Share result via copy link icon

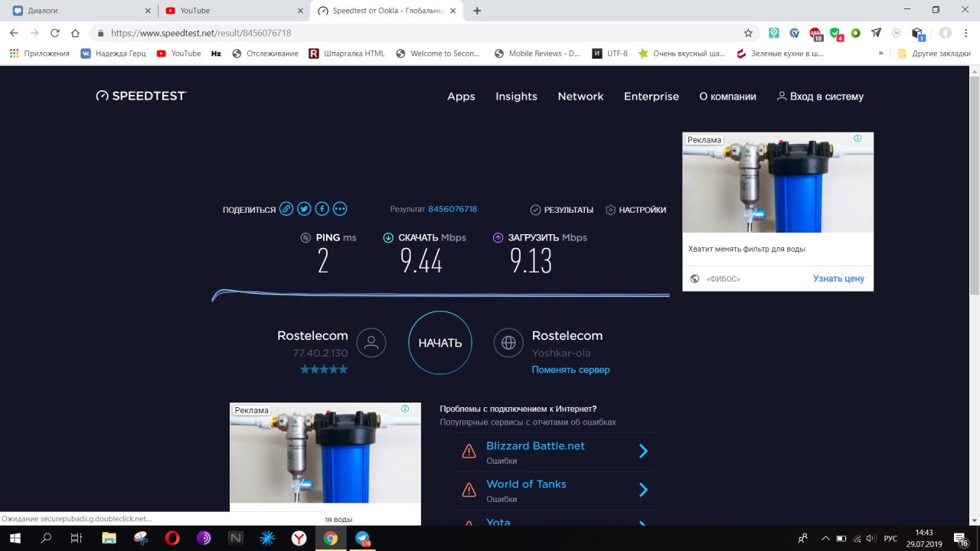pos(286,209)
